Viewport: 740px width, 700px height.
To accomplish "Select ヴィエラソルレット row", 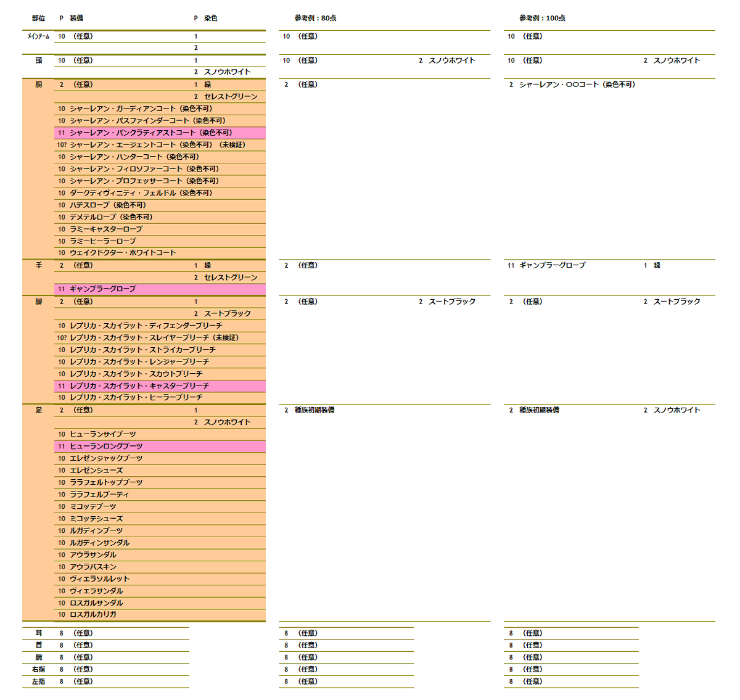I will 160,579.
